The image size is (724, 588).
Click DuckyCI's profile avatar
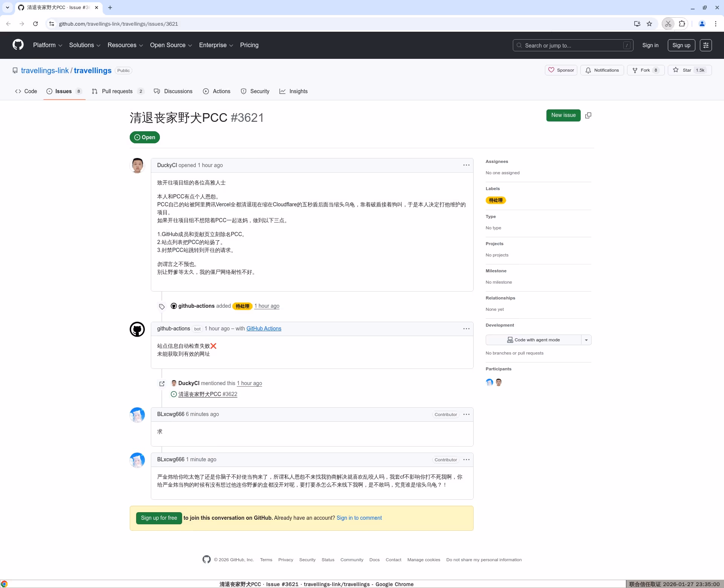point(137,165)
